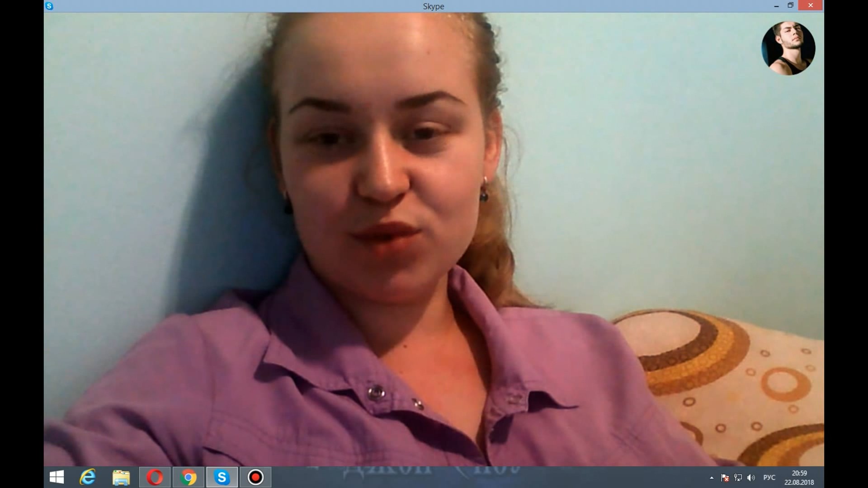Close the Skype window
Image resolution: width=868 pixels, height=488 pixels.
(x=810, y=5)
